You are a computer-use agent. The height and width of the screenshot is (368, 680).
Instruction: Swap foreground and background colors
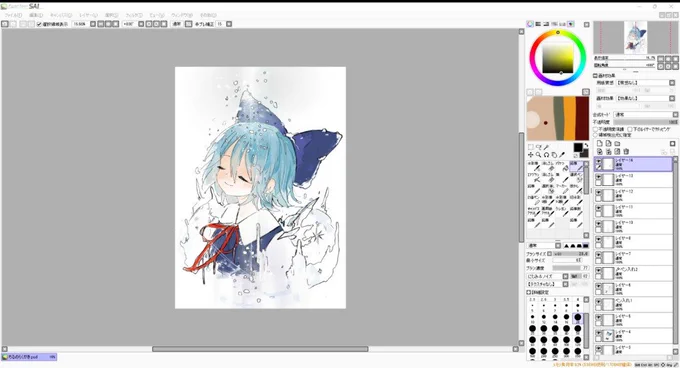pyautogui.click(x=587, y=145)
